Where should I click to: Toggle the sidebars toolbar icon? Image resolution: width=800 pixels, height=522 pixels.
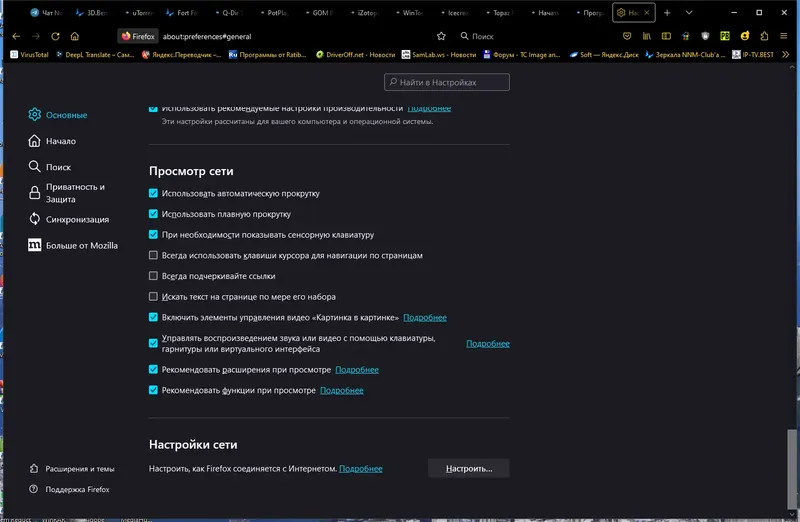pos(666,36)
